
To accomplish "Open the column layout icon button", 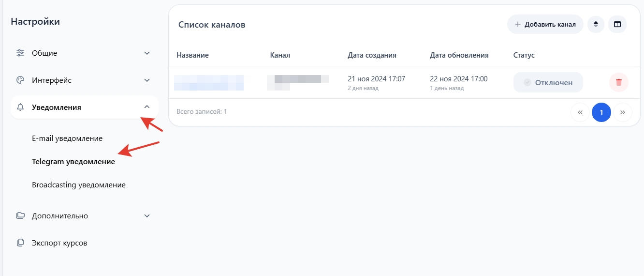I will tap(617, 24).
